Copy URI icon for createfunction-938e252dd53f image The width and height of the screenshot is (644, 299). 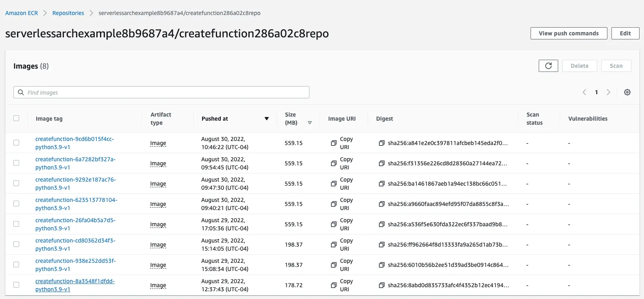333,265
